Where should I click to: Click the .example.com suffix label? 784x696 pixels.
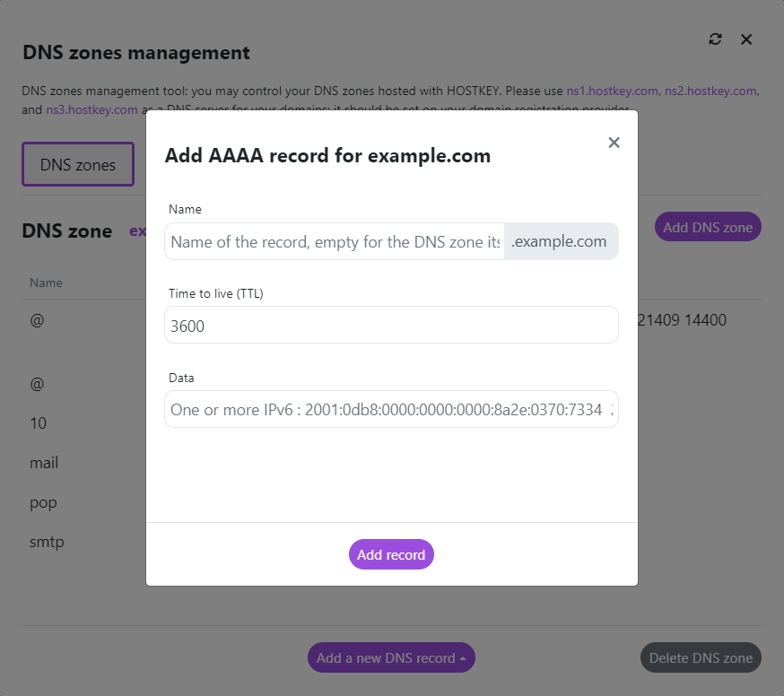point(561,241)
